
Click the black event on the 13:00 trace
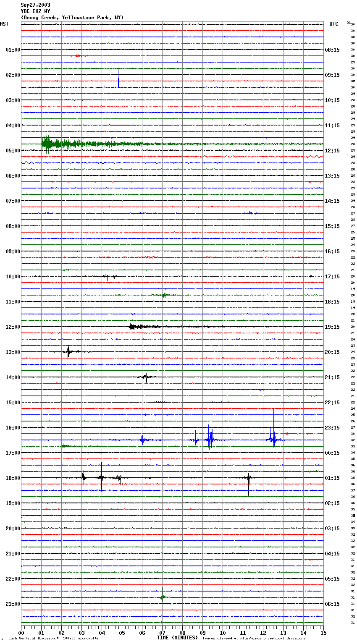[x=68, y=352]
